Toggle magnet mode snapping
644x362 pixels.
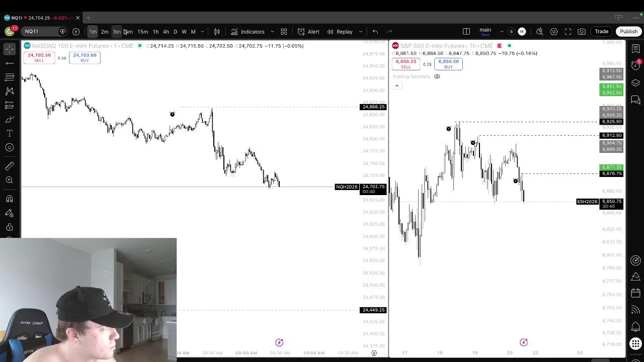click(10, 199)
